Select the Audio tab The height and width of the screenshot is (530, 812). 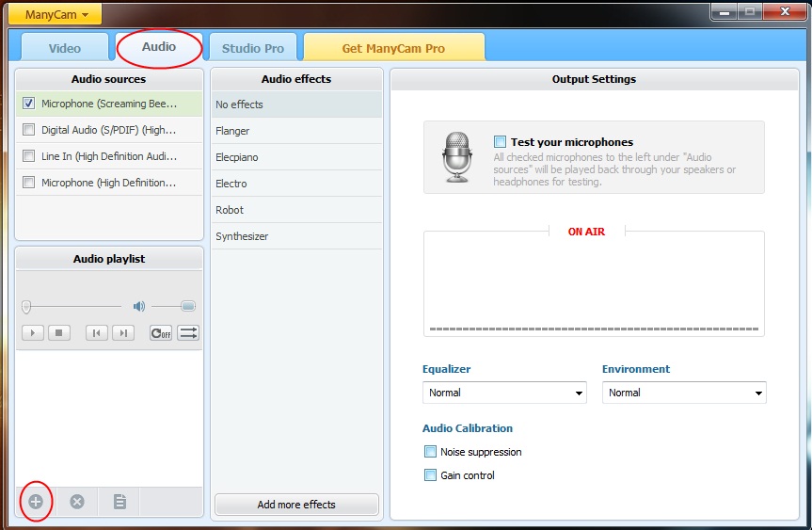(x=159, y=47)
